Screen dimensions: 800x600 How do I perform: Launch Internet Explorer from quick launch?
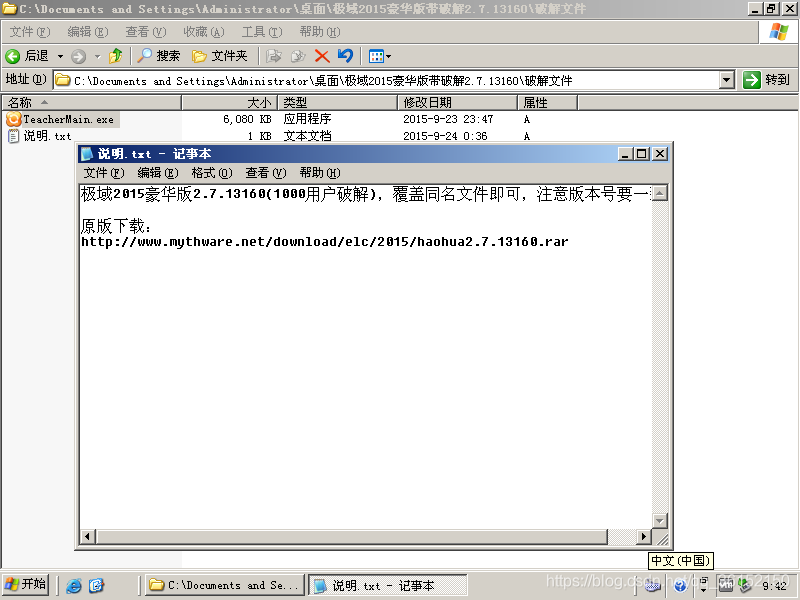pos(74,585)
